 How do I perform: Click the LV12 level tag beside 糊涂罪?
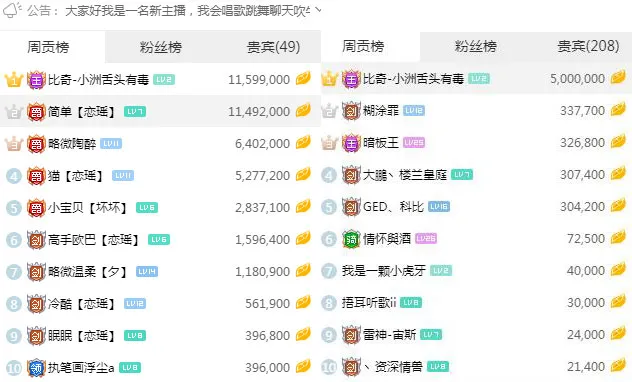414,110
